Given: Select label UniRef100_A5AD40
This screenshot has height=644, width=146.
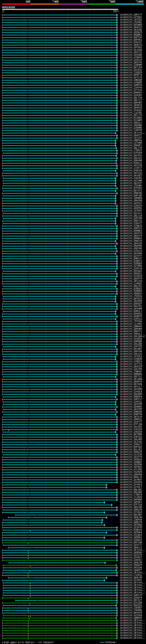Looking at the screenshot, I should [x=131, y=294].
